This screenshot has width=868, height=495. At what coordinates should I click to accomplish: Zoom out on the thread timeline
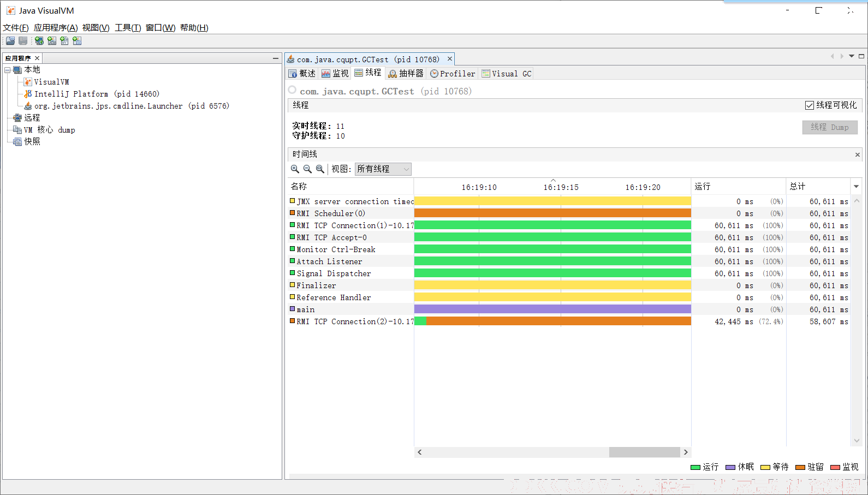point(307,169)
